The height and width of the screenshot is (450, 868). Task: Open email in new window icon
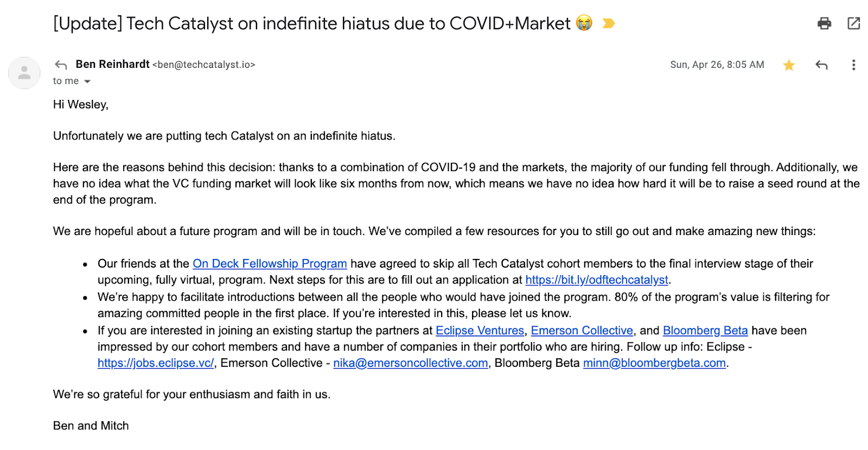coord(853,23)
